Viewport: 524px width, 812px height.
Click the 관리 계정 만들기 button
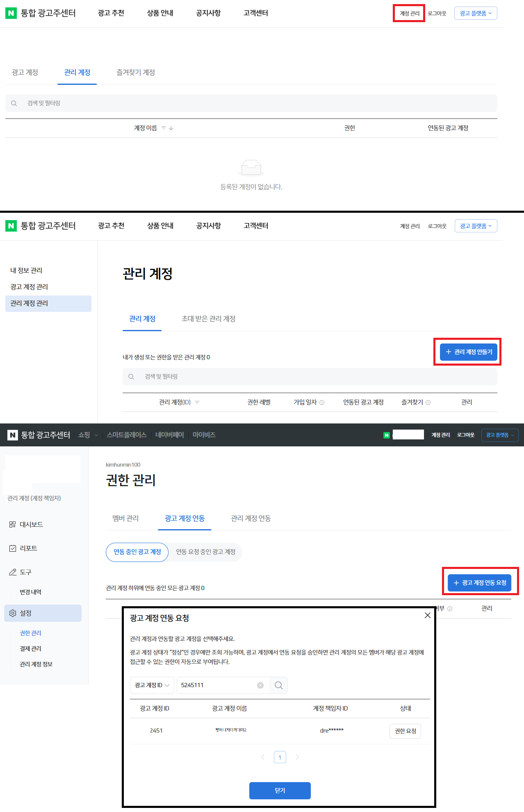tap(469, 352)
